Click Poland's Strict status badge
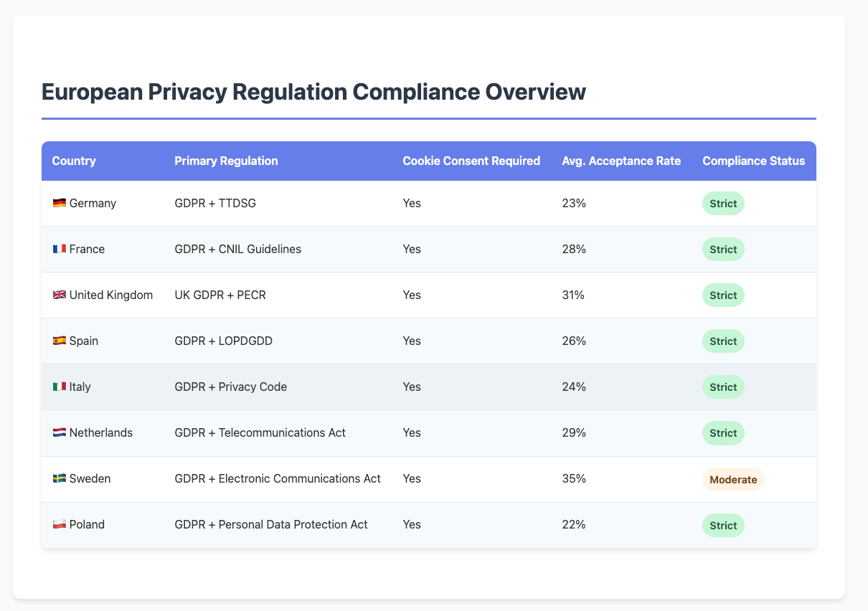Viewport: 868px width, 611px height. 723,525
